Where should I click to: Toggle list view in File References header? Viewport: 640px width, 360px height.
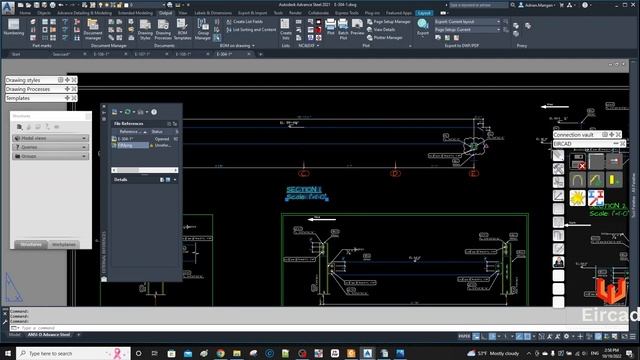click(x=169, y=124)
